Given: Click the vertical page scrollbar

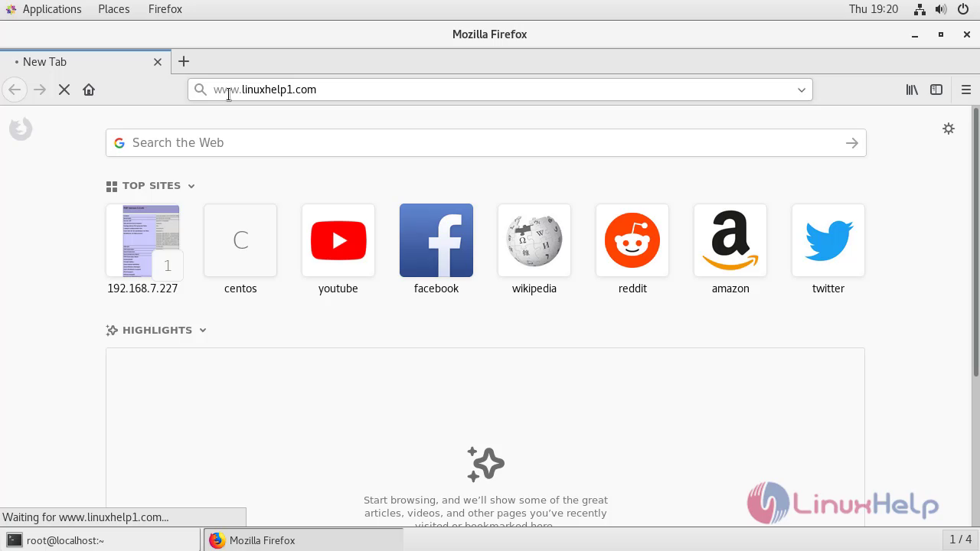Looking at the screenshot, I should 975,242.
